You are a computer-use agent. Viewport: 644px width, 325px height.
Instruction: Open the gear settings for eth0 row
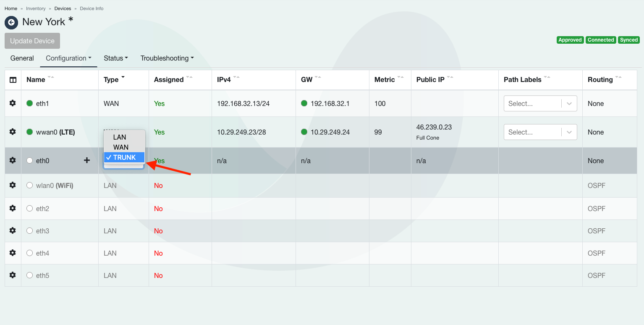click(x=13, y=161)
